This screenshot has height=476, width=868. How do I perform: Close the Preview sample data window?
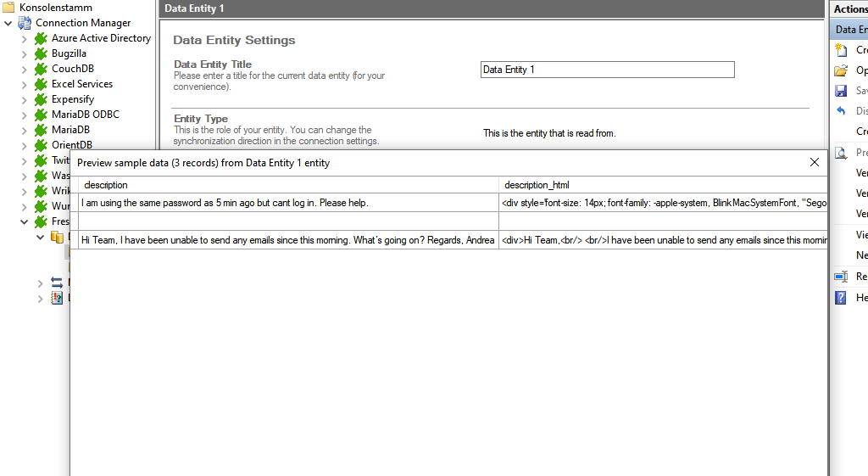coord(815,162)
